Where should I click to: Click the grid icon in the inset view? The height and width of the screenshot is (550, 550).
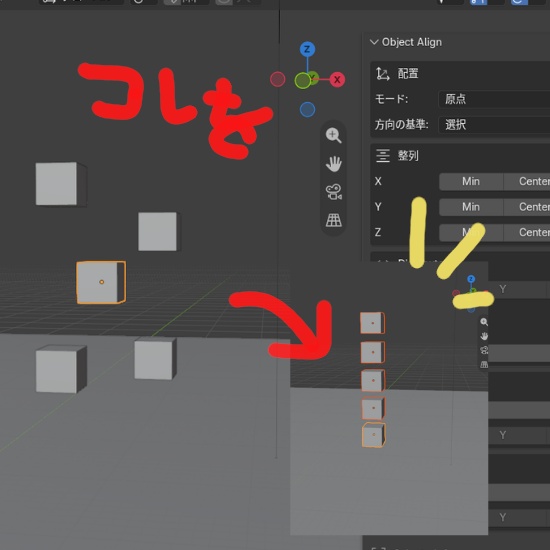pyautogui.click(x=484, y=365)
